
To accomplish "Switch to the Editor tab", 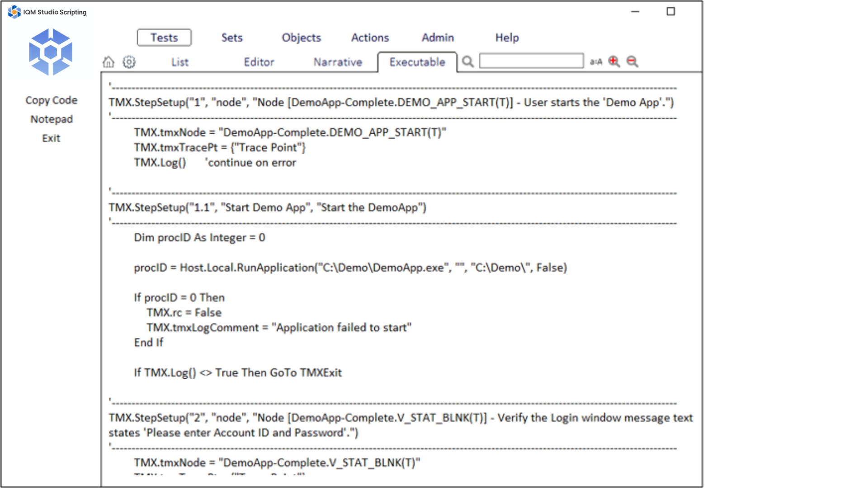I will [x=259, y=62].
